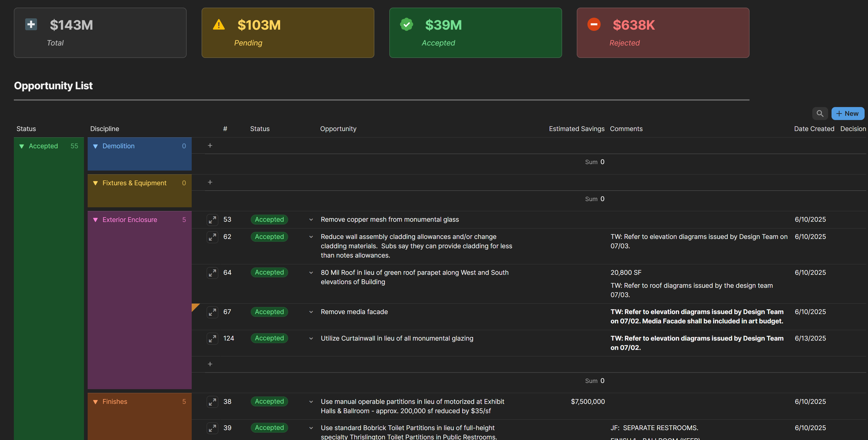The width and height of the screenshot is (868, 440).
Task: Open row 62 in full view
Action: pyautogui.click(x=212, y=237)
